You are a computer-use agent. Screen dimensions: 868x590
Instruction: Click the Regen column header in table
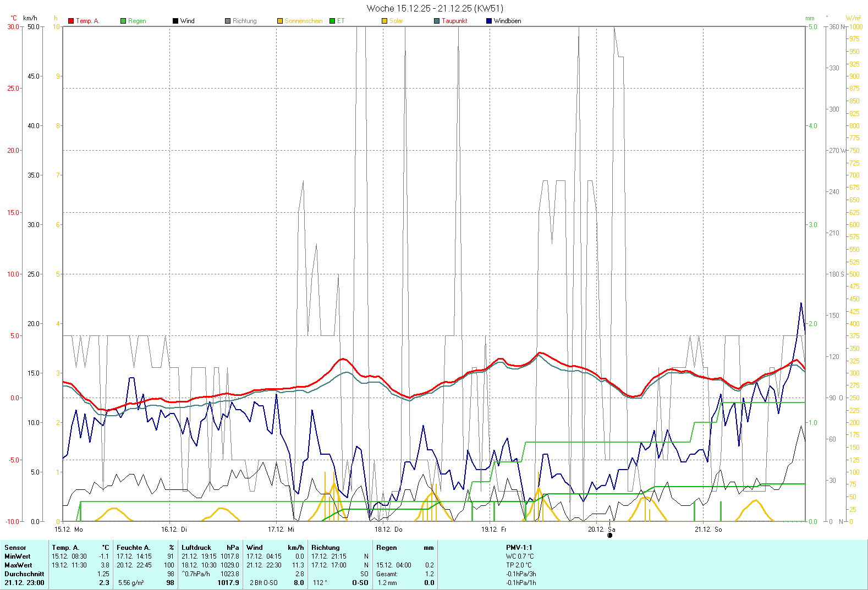[x=387, y=548]
